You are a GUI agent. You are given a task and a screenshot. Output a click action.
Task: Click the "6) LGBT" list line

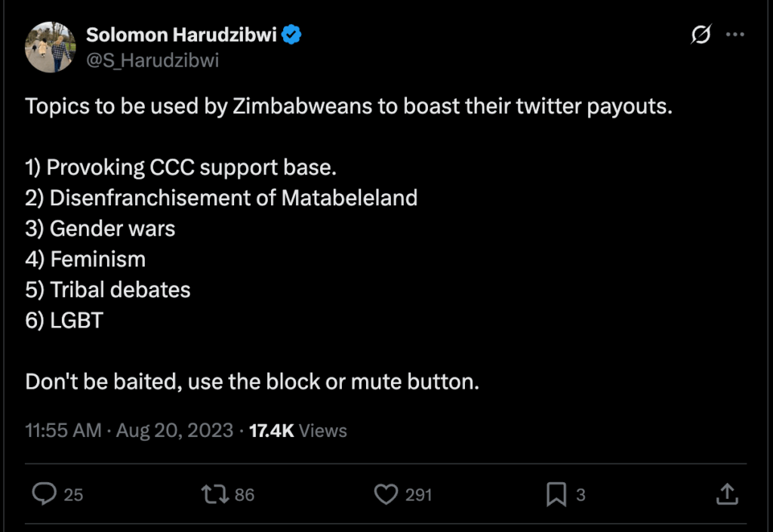[64, 321]
